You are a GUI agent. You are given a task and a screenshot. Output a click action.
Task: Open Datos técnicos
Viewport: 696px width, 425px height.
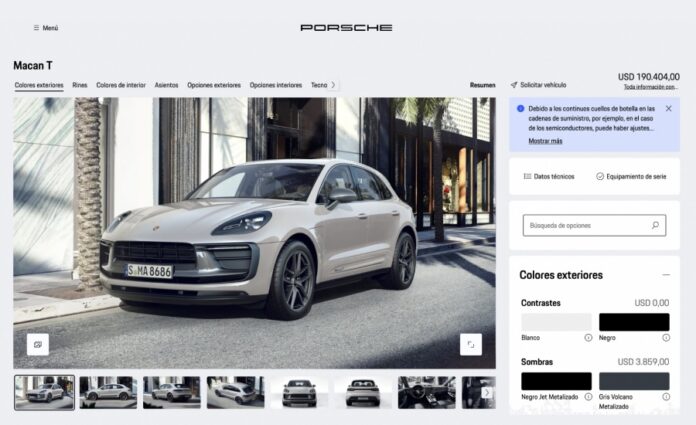pyautogui.click(x=549, y=176)
